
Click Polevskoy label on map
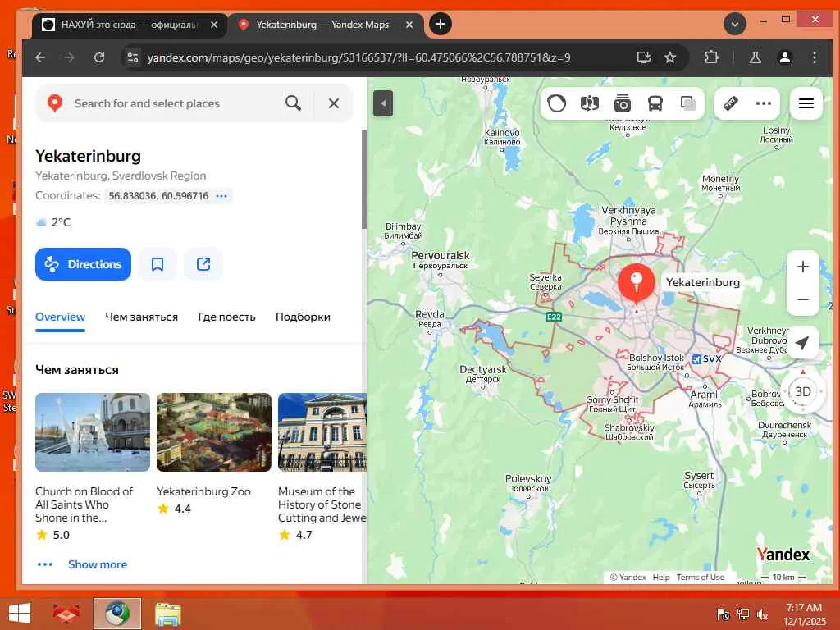[528, 482]
